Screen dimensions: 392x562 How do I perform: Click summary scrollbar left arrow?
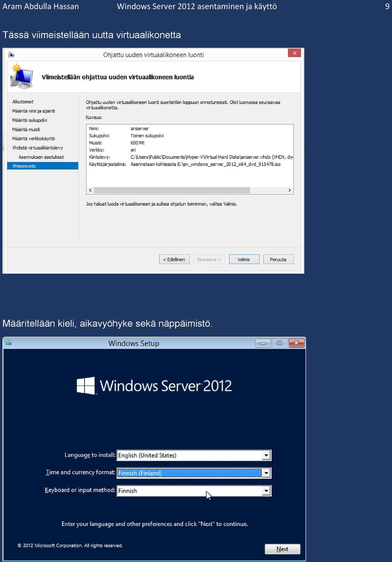[90, 190]
